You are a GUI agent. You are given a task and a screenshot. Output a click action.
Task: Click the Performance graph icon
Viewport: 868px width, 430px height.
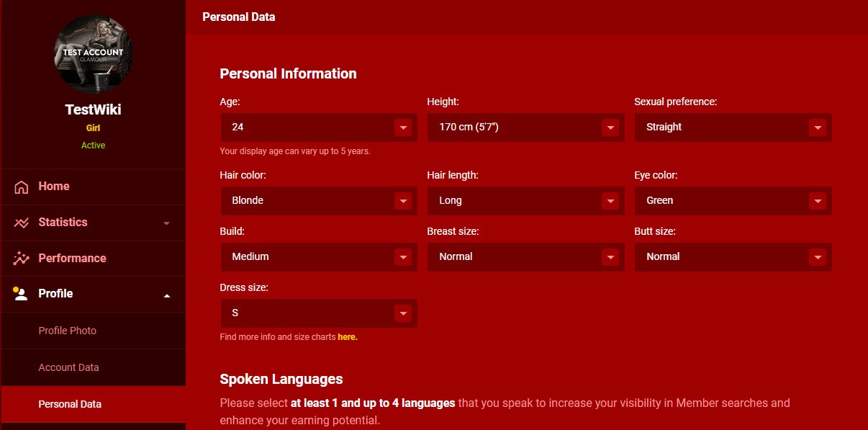pyautogui.click(x=22, y=258)
